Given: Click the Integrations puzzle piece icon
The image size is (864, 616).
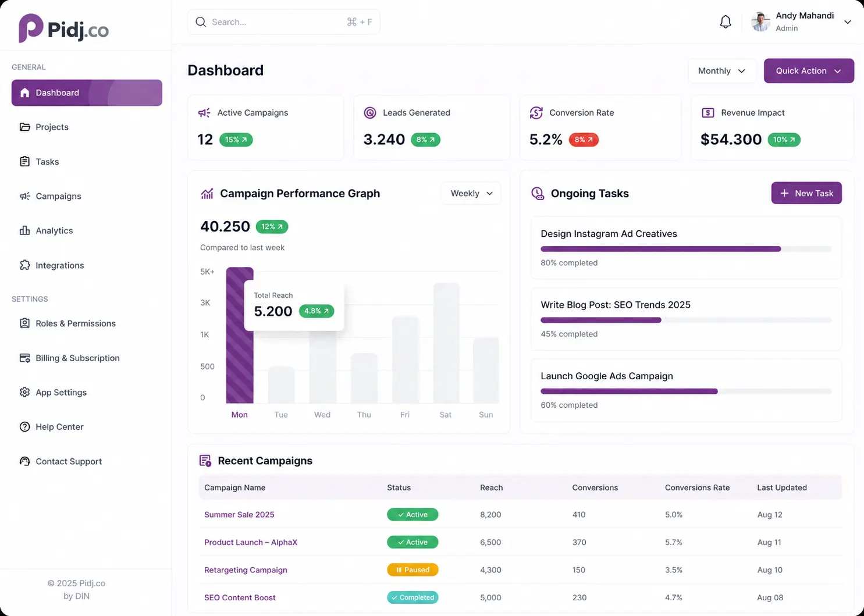Looking at the screenshot, I should pos(24,265).
